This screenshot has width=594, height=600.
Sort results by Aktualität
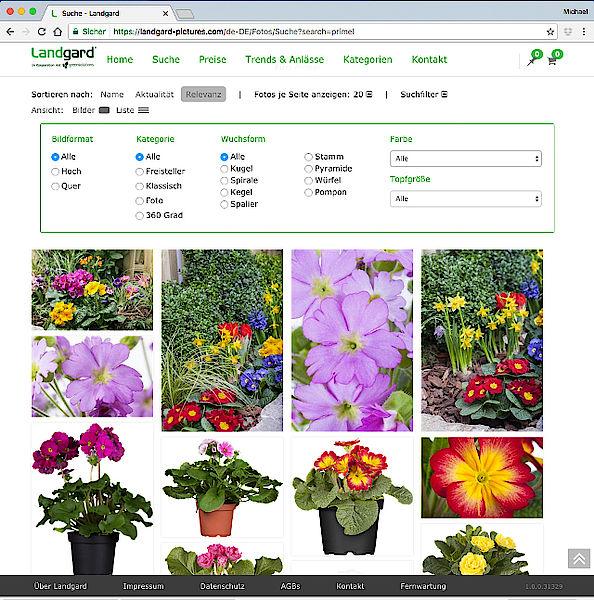(x=154, y=94)
